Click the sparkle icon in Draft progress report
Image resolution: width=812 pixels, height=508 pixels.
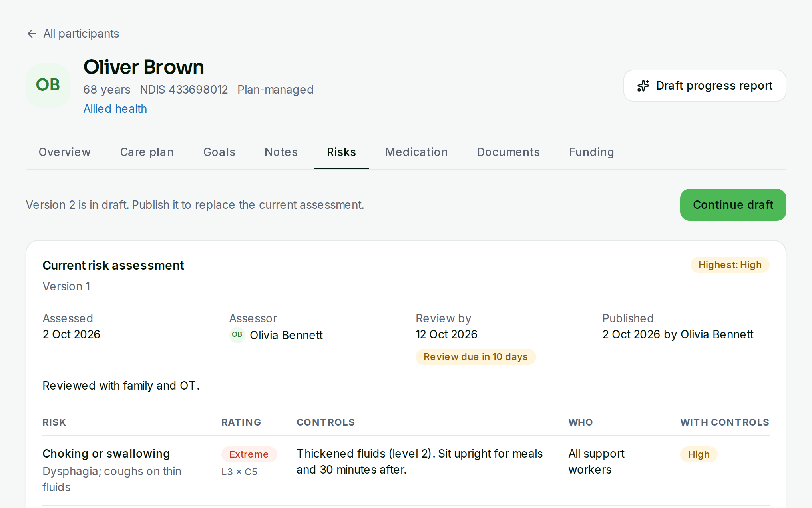pyautogui.click(x=643, y=86)
